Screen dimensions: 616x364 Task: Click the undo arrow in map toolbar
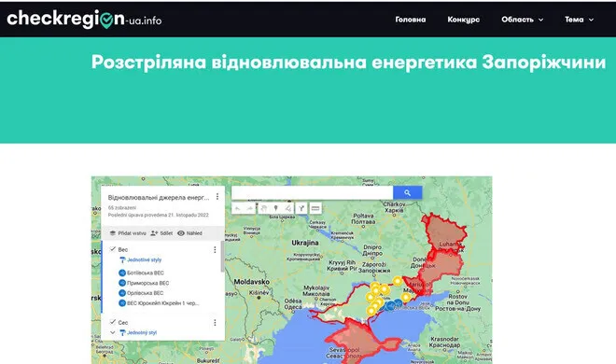coord(238,208)
